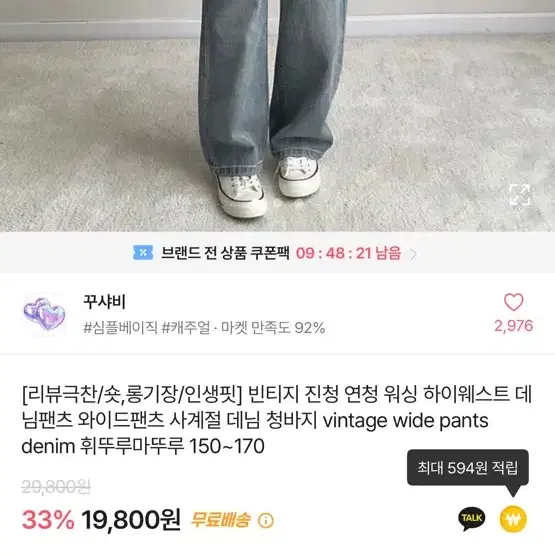The width and height of the screenshot is (555, 555).
Task: Expand product image with fullscreen icon
Action: [x=520, y=194]
